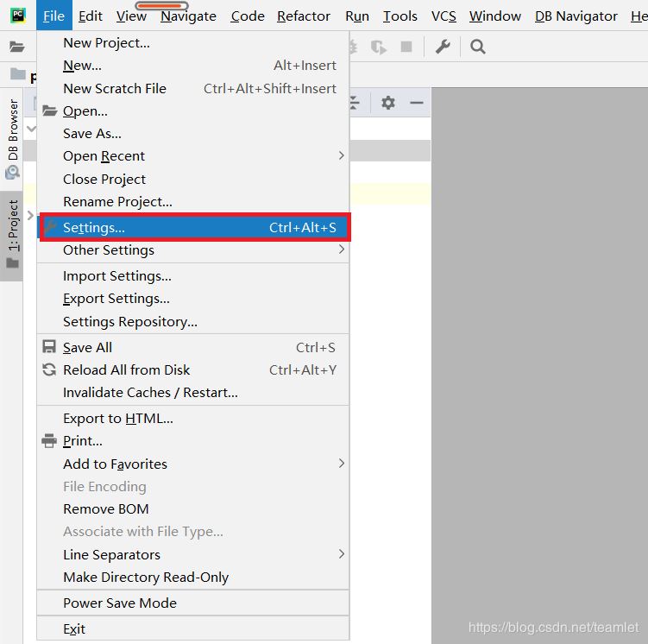Choose Import Settings... entry
Image resolution: width=648 pixels, height=644 pixels.
click(193, 275)
